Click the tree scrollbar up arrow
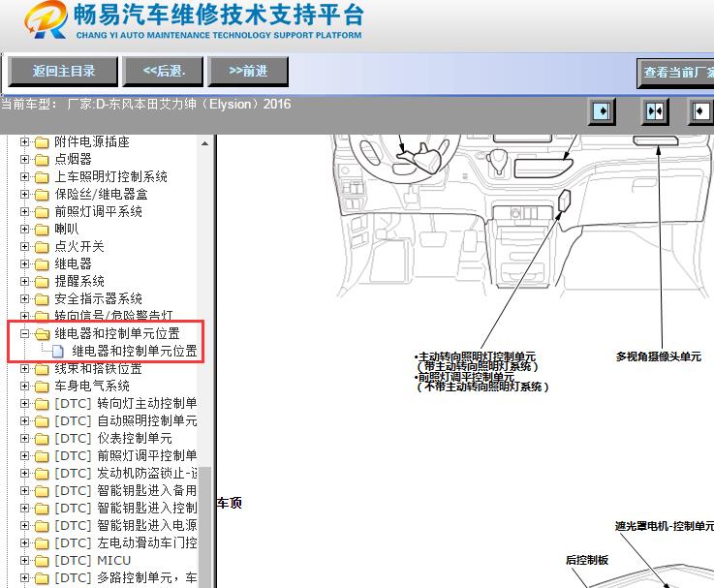 (x=205, y=143)
